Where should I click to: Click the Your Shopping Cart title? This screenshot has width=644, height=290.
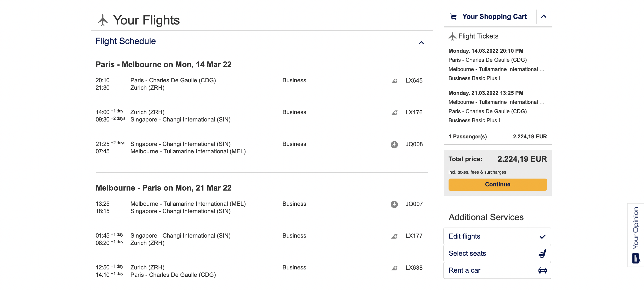[x=494, y=16]
